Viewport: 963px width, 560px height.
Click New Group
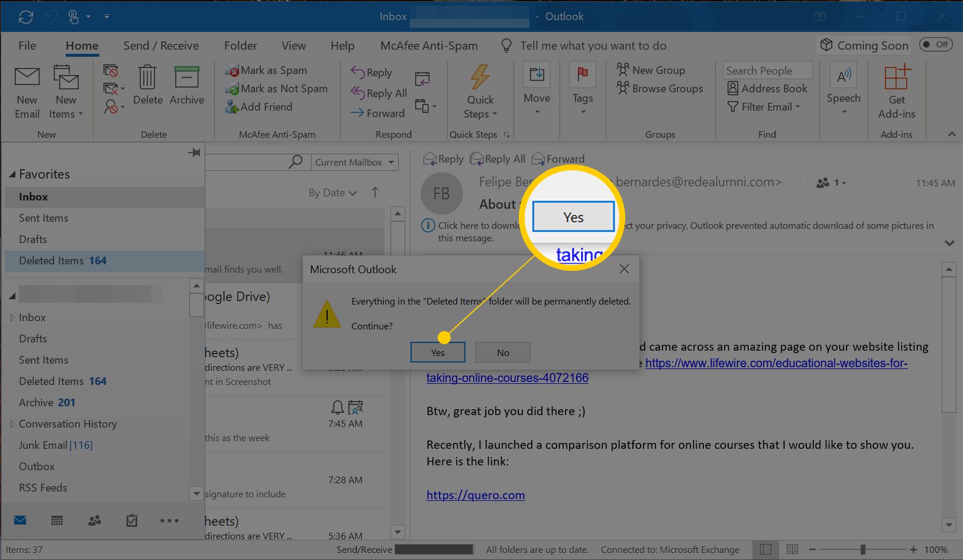651,70
